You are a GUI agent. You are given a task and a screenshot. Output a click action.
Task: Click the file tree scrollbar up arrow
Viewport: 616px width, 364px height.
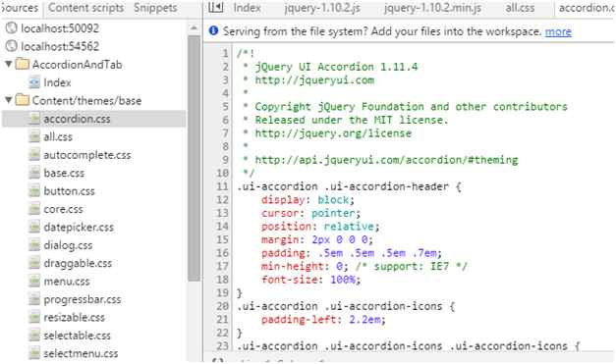tap(194, 27)
